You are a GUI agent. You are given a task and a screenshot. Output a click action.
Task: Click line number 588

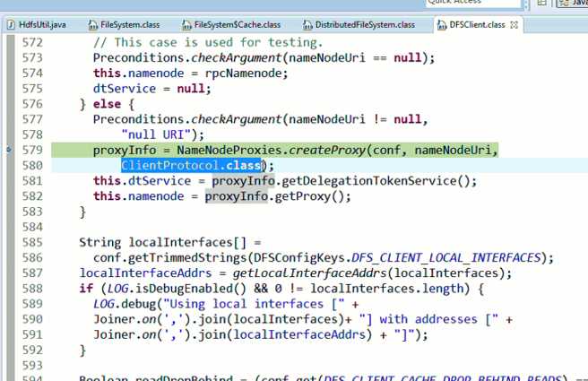tap(32, 289)
